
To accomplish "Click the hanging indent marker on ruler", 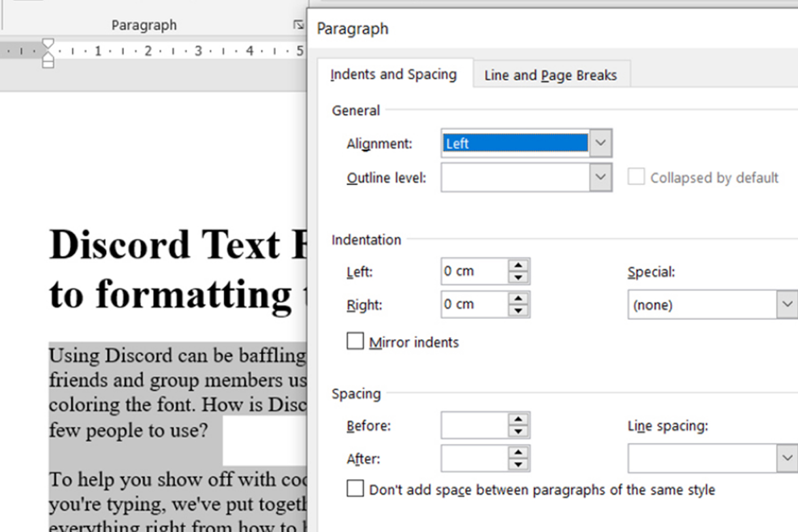I will (x=48, y=55).
